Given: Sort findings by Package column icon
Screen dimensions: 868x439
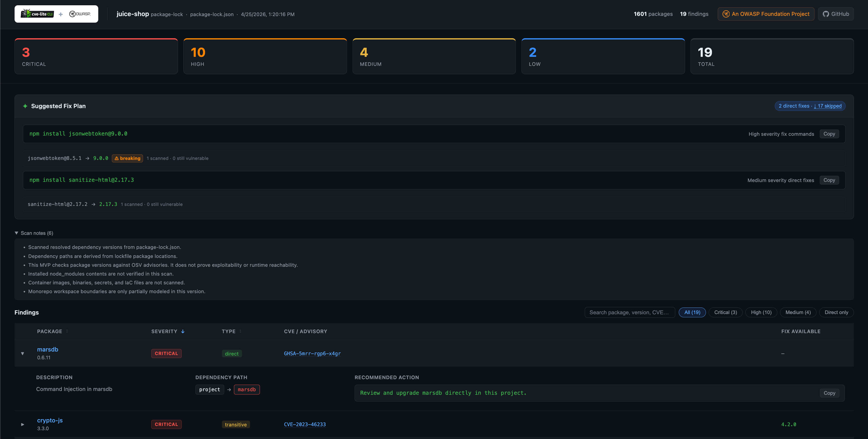Looking at the screenshot, I should 67,331.
